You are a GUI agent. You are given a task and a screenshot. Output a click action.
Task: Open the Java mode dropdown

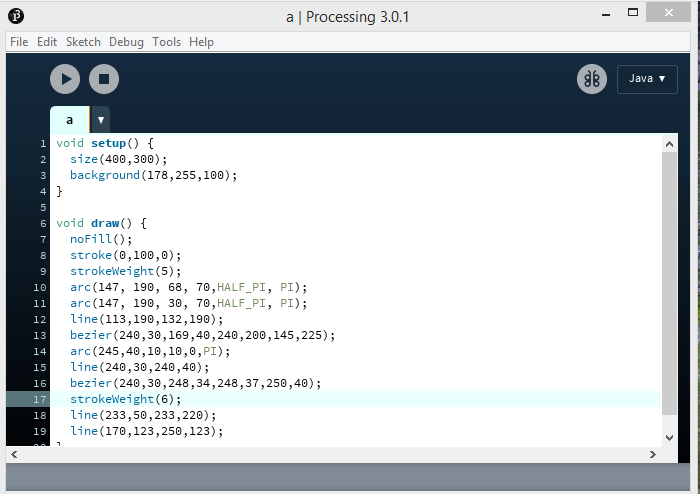point(647,79)
